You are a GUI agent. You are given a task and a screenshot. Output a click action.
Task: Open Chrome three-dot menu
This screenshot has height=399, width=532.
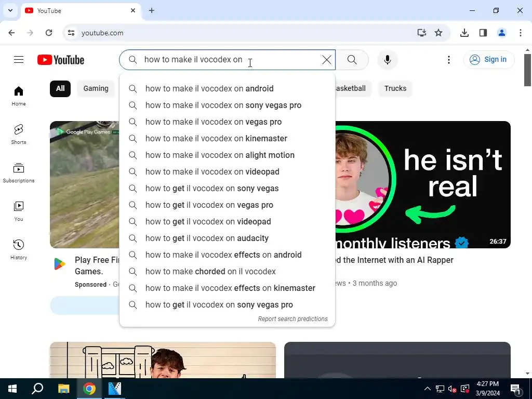pos(521,33)
